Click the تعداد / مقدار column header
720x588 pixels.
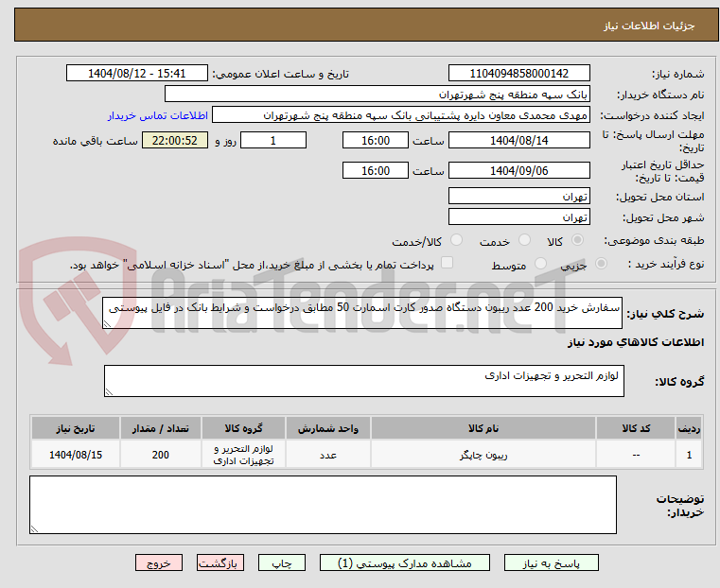click(161, 428)
